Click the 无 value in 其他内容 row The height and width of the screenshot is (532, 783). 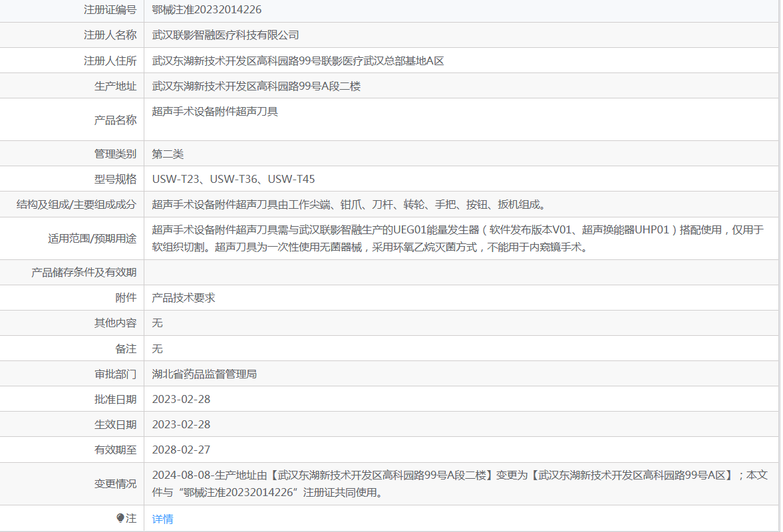tap(157, 323)
